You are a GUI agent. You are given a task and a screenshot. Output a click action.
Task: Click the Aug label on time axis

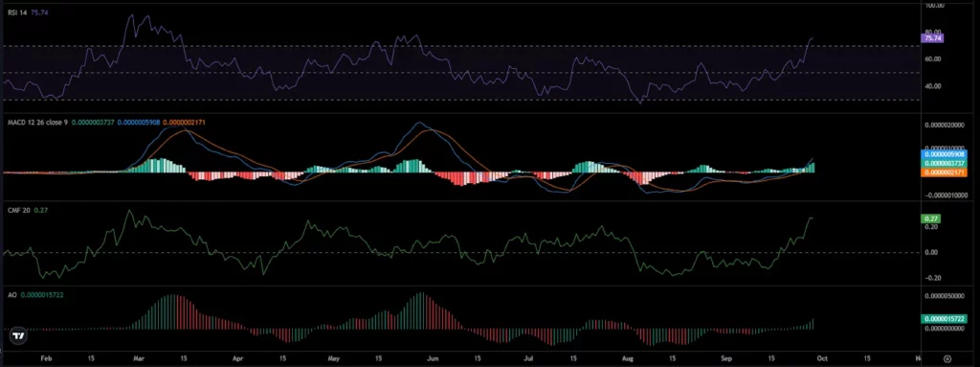coord(628,359)
